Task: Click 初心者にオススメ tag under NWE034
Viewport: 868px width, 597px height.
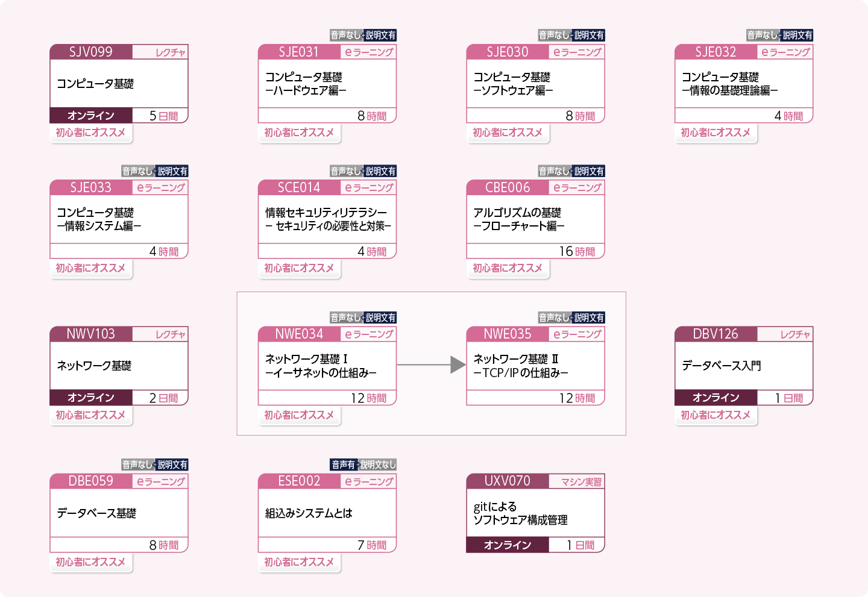Action: [299, 415]
